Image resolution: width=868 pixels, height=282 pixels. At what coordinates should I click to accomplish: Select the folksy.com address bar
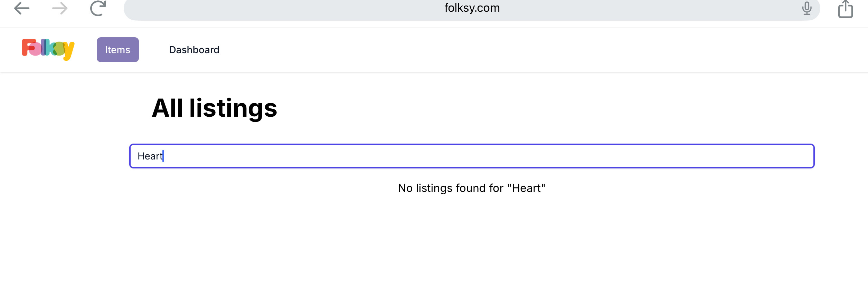[472, 8]
